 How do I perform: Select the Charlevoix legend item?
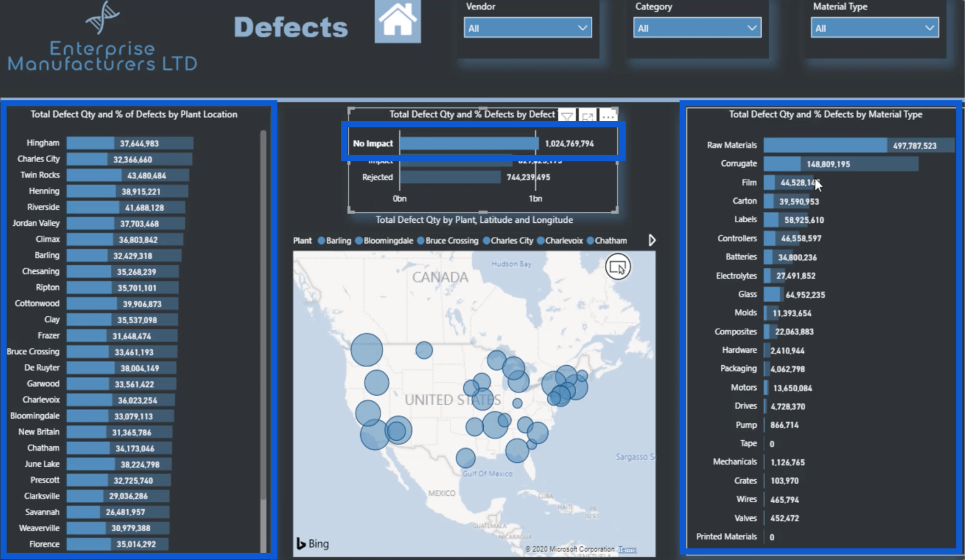click(x=559, y=241)
